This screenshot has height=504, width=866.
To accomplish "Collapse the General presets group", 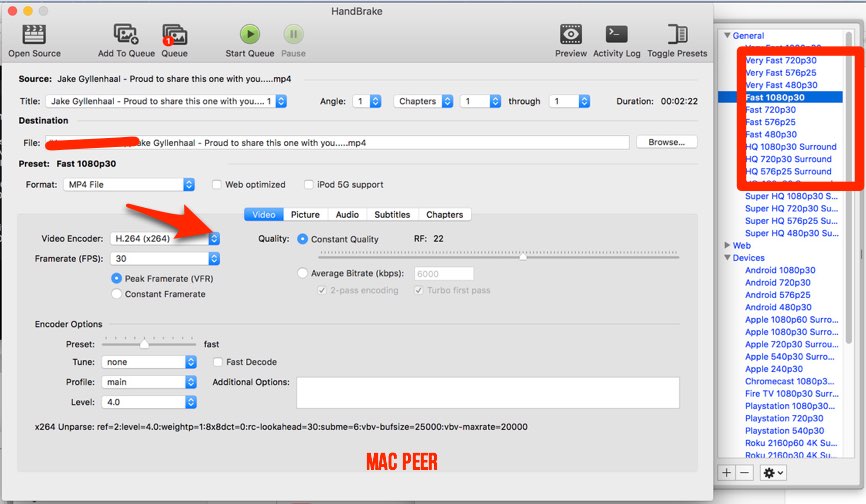I will [x=728, y=36].
